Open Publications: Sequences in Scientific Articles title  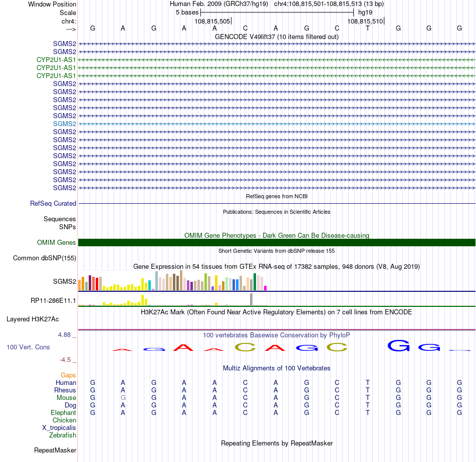tap(277, 212)
